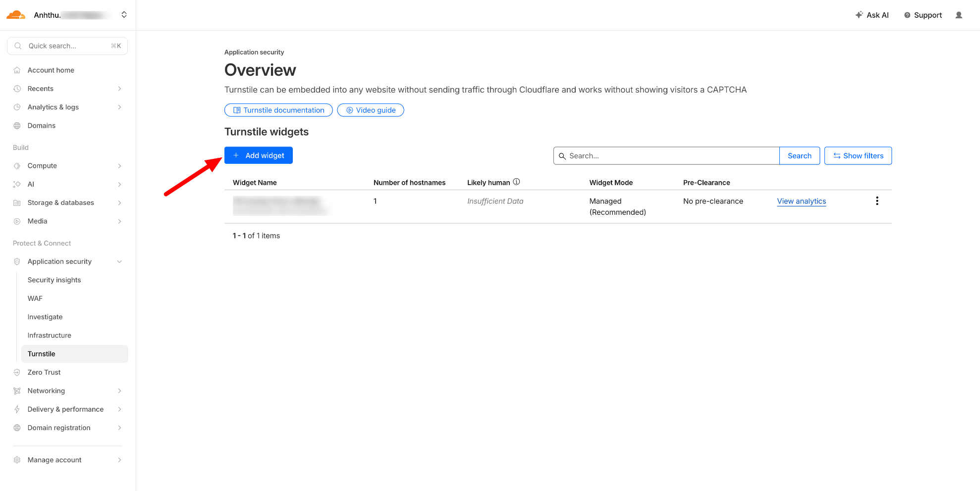Viewport: 980px width, 491px height.
Task: Click the Account home house icon
Action: 17,70
